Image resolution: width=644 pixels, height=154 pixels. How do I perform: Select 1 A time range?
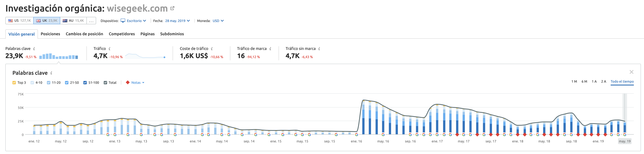[594, 82]
